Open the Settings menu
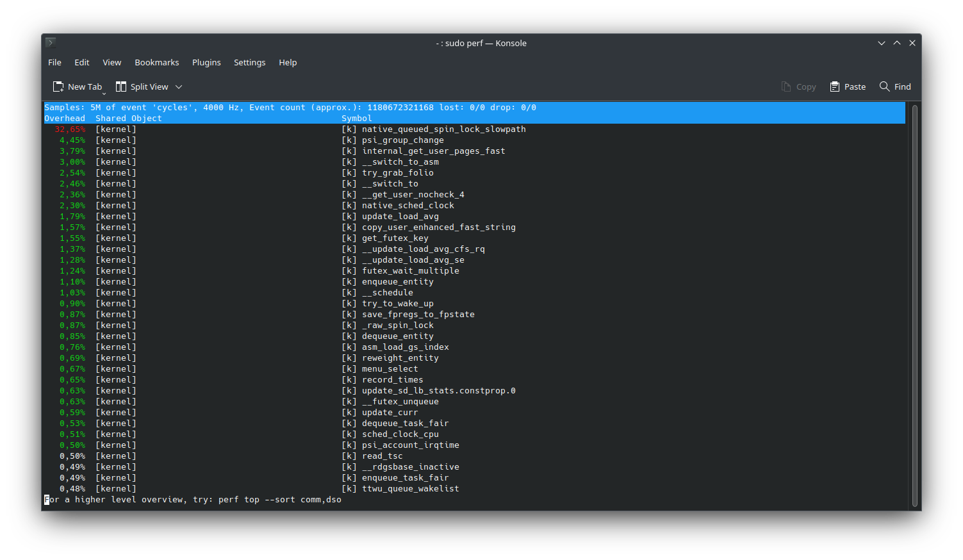 point(249,62)
